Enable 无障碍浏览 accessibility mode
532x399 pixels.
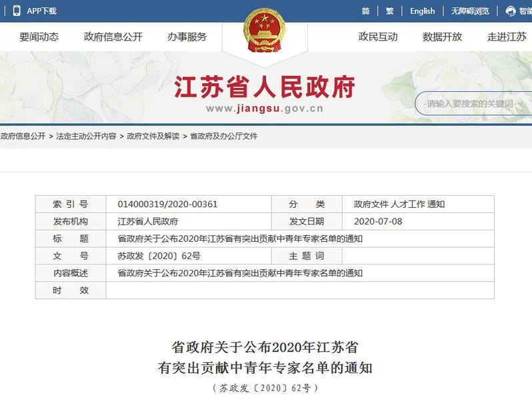pos(469,11)
